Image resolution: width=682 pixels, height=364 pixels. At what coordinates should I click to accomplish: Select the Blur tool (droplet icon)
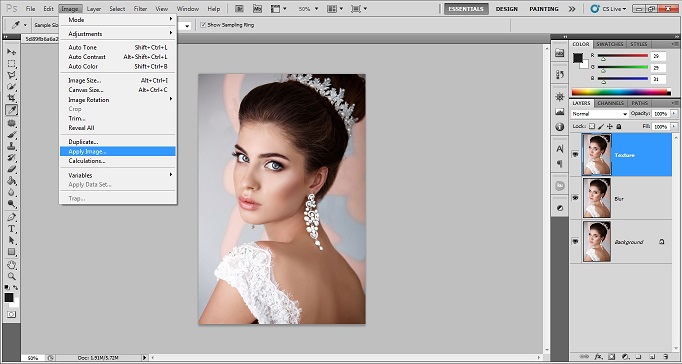tap(11, 192)
